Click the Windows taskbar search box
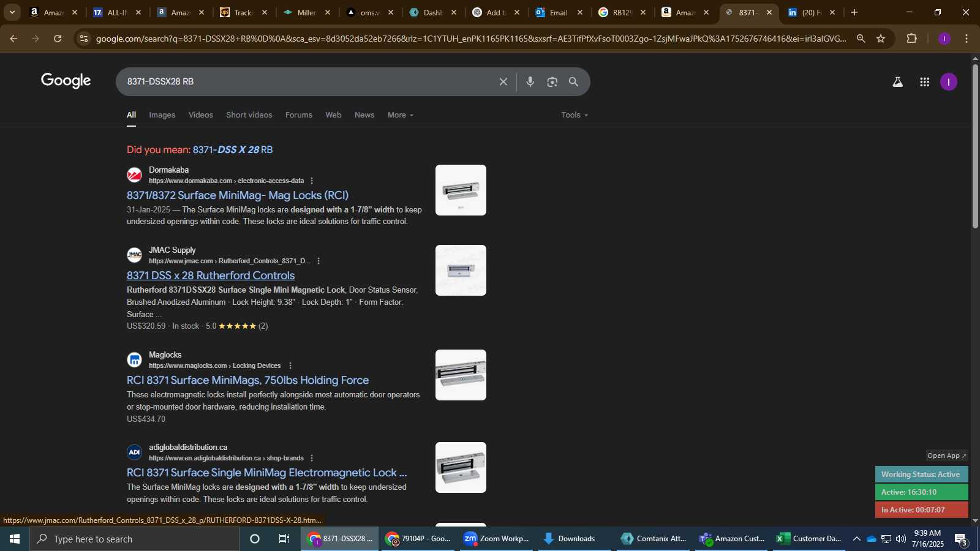This screenshot has height=551, width=980. point(135,539)
